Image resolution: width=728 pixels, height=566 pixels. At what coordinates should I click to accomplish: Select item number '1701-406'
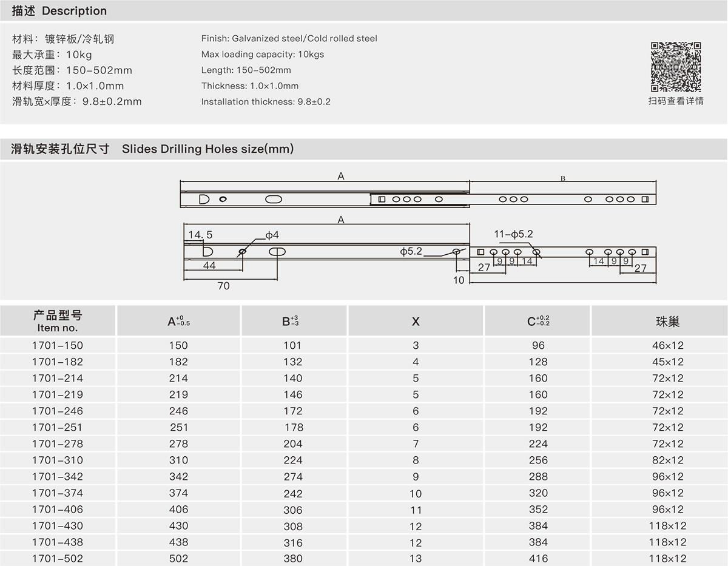[x=58, y=509]
